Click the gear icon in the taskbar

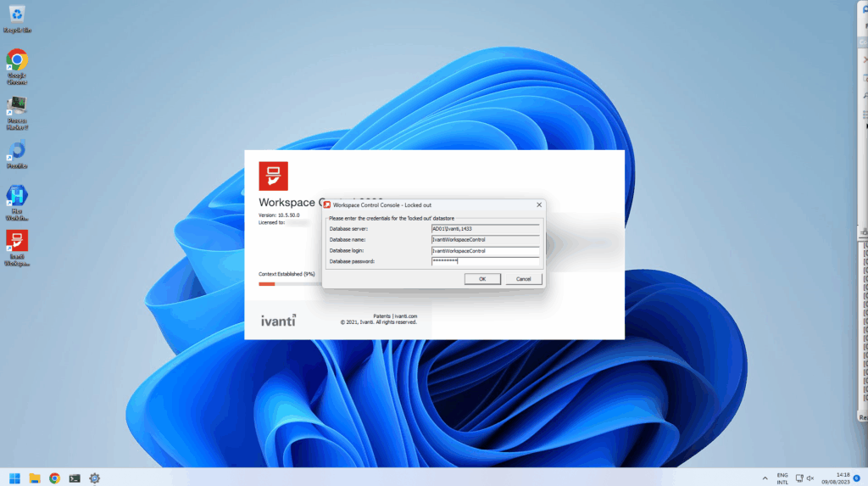click(95, 478)
